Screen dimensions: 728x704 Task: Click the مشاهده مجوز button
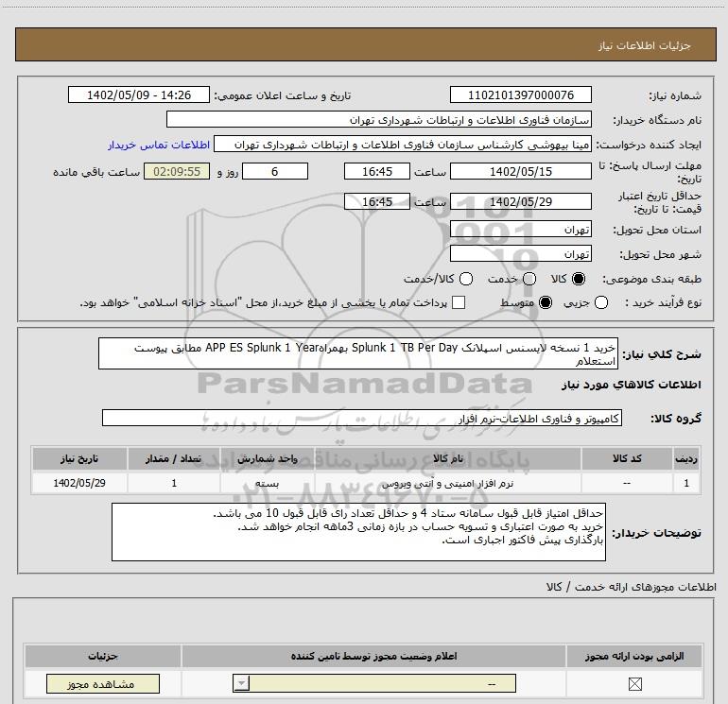(103, 684)
